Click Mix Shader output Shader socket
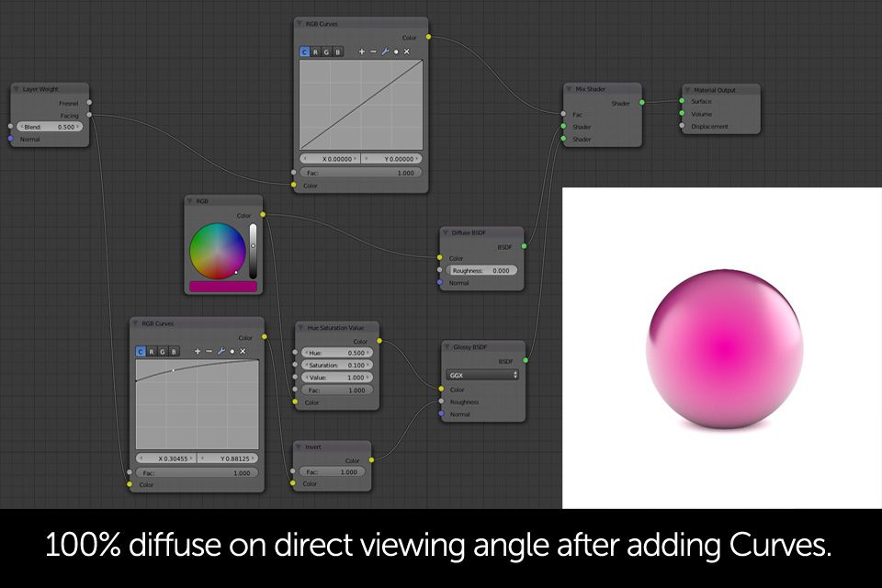882x588 pixels. (x=642, y=102)
